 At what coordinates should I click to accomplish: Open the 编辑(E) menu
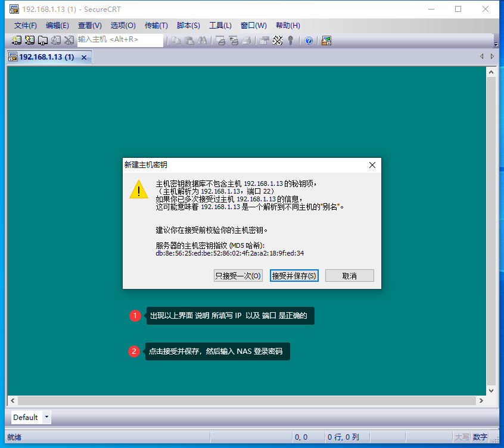click(x=57, y=26)
